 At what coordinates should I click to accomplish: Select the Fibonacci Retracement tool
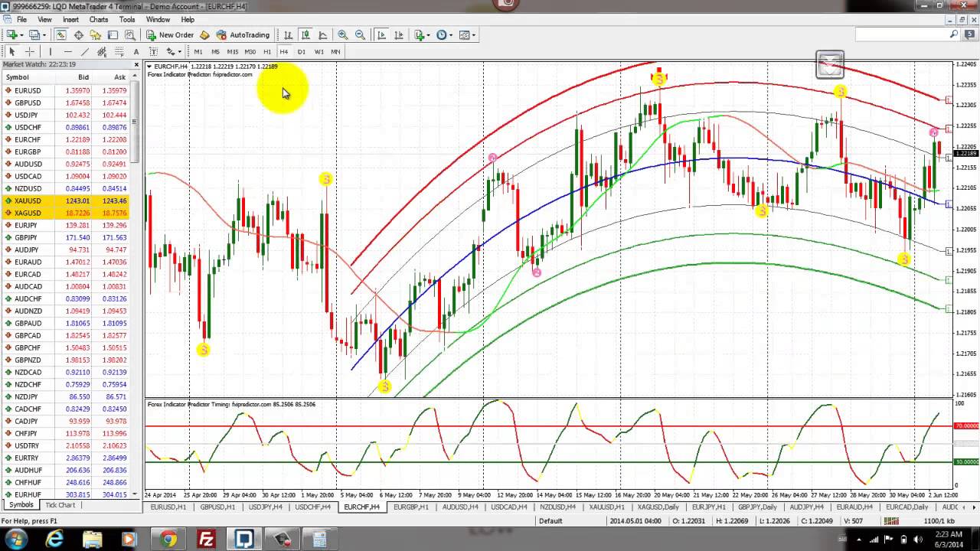[x=119, y=51]
